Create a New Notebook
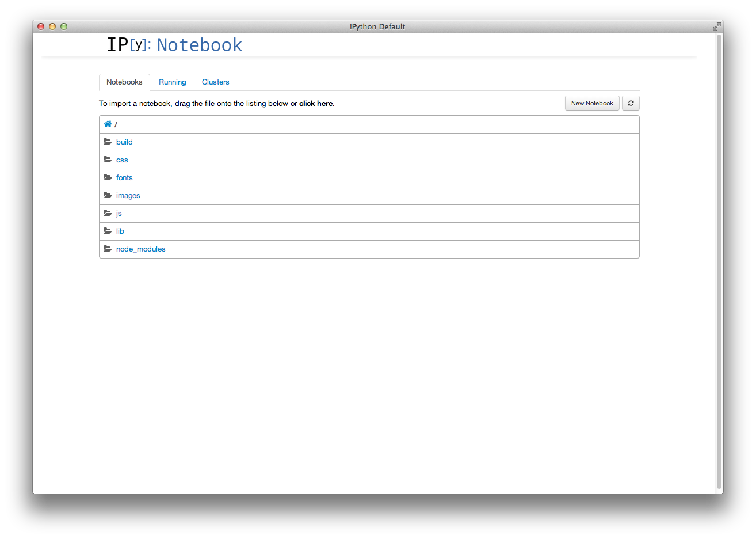 click(592, 103)
